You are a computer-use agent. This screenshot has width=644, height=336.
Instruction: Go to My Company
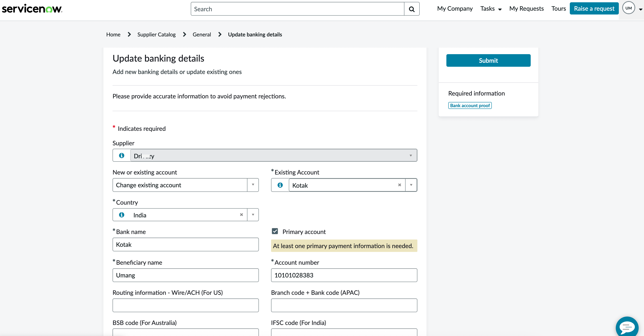coord(455,9)
